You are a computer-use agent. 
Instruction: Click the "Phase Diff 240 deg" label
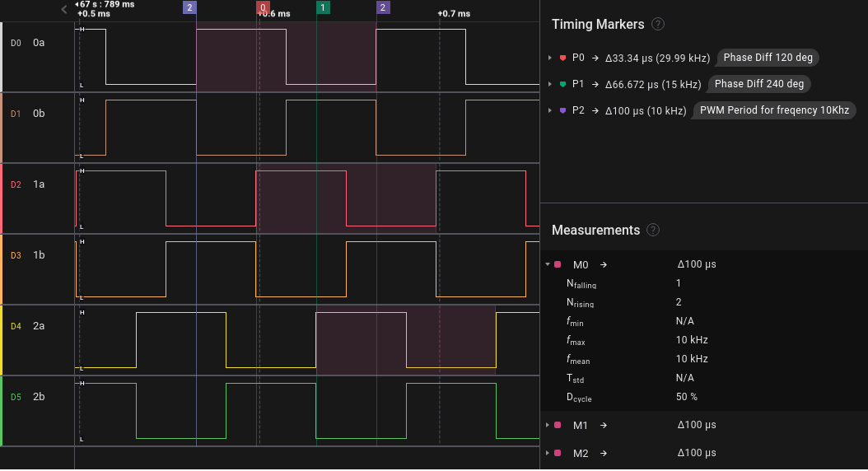tap(758, 84)
